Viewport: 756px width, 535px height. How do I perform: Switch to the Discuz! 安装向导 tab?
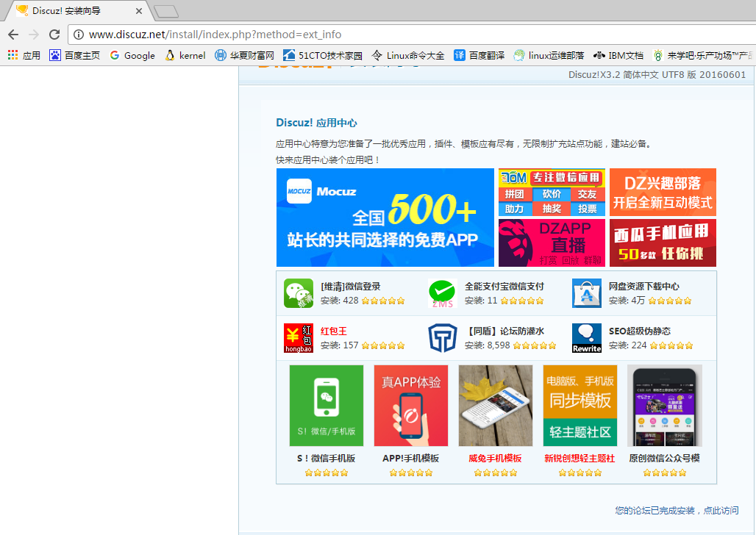(77, 10)
